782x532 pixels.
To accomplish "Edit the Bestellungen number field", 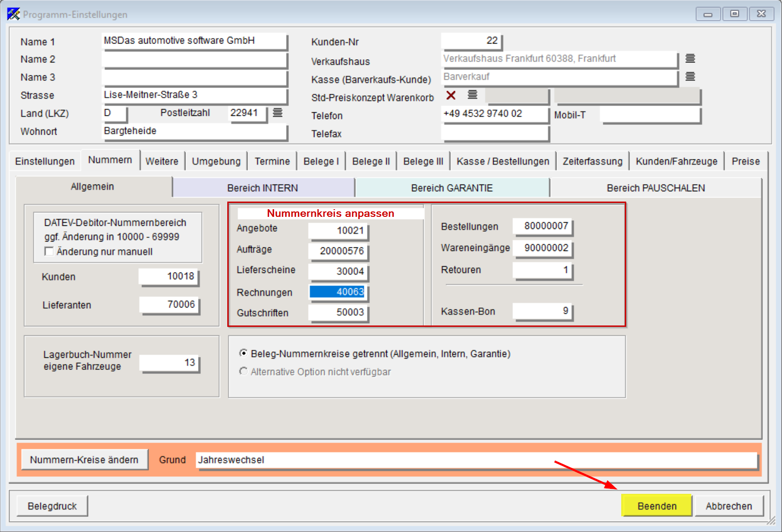I will coord(543,226).
